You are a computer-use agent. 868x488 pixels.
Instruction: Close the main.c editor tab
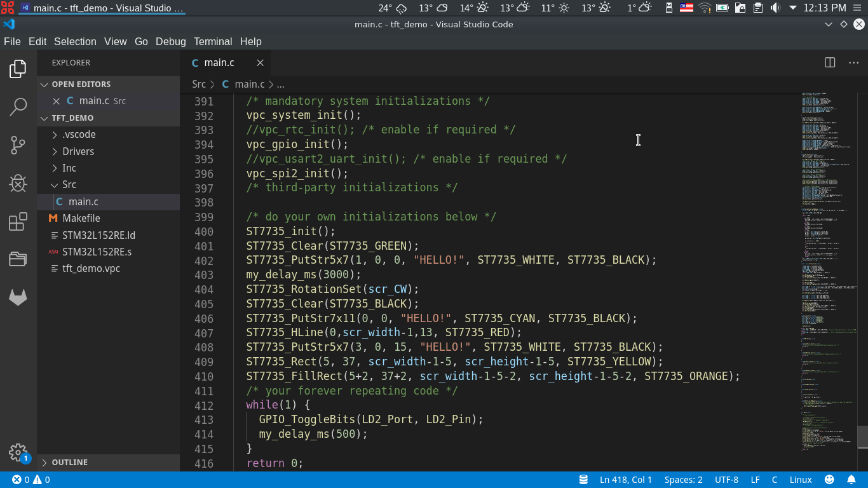(260, 62)
